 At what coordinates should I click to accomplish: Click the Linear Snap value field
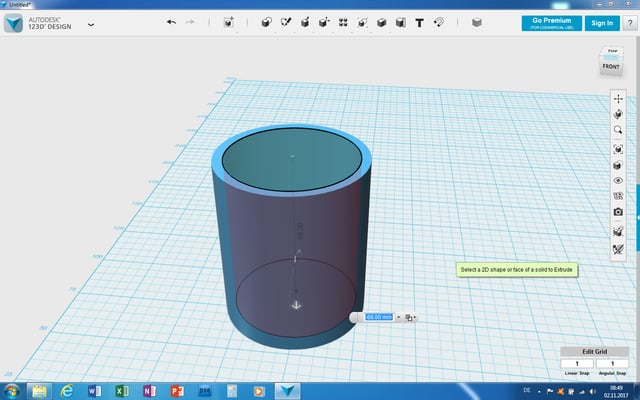(576, 364)
